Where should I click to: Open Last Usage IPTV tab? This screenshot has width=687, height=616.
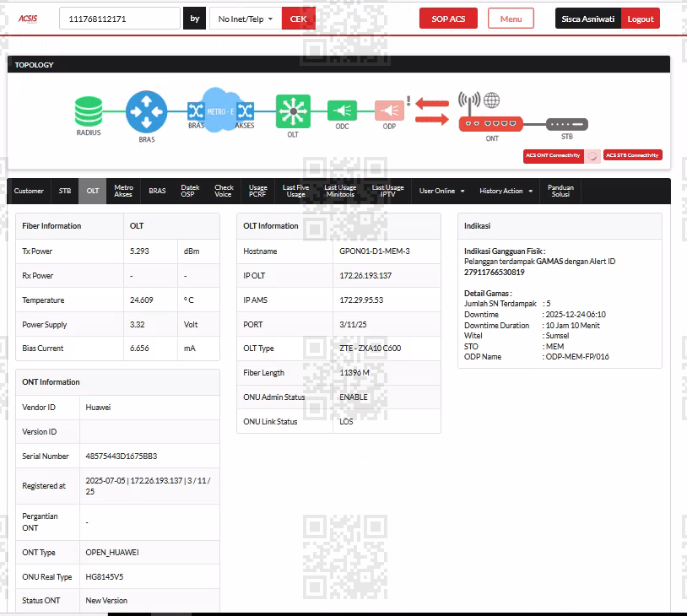[x=387, y=191]
